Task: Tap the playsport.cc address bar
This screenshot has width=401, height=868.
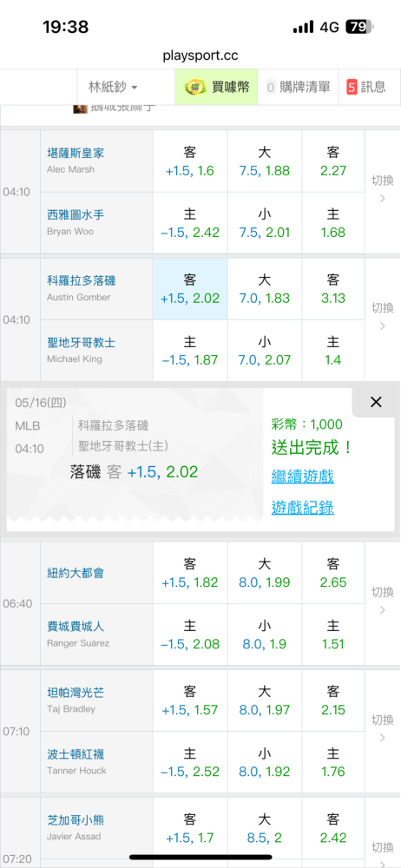Action: (x=200, y=56)
